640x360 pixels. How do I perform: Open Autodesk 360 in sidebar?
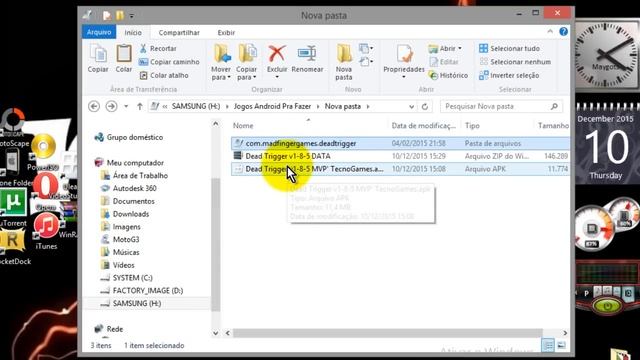(x=129, y=188)
